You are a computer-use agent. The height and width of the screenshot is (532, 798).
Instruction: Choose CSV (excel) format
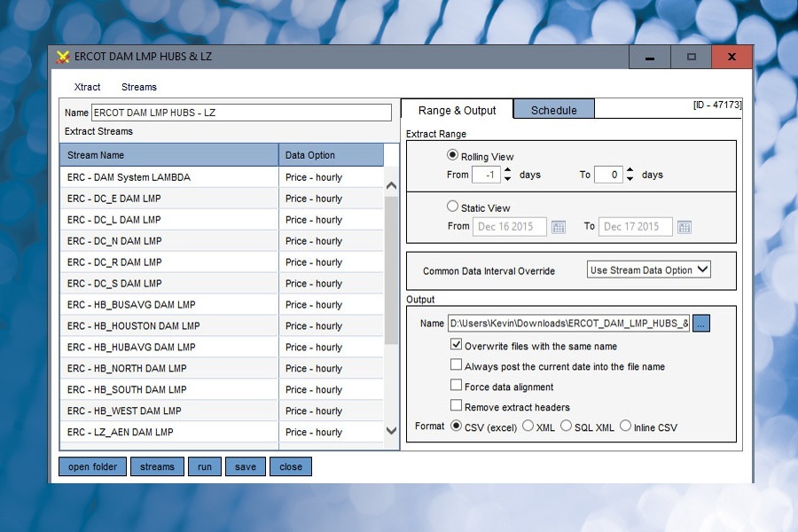click(456, 426)
